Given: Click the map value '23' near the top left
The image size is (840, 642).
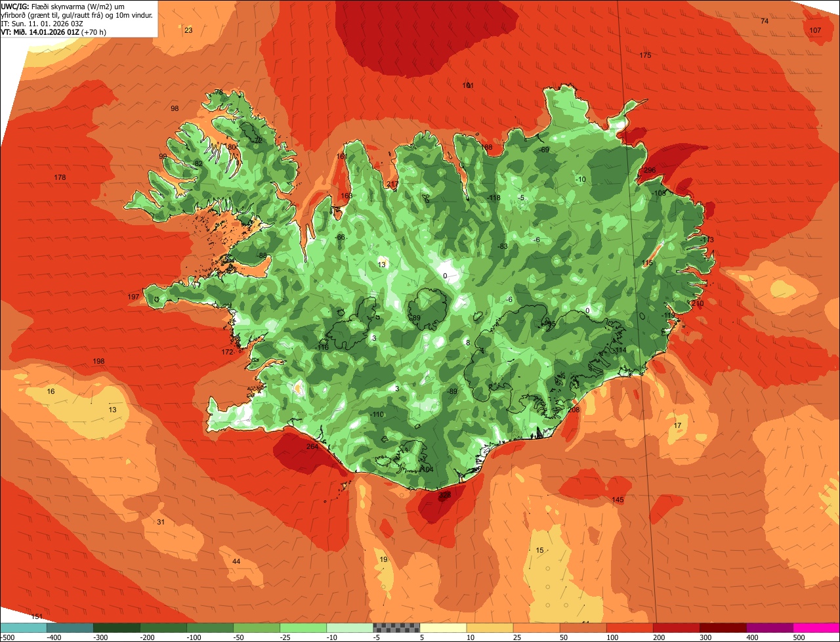Looking at the screenshot, I should (188, 31).
